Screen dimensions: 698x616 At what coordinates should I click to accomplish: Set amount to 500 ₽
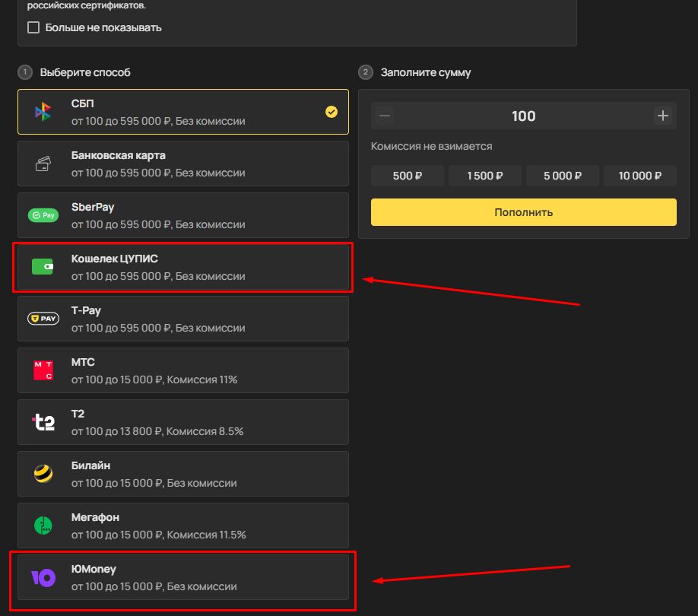coord(408,176)
